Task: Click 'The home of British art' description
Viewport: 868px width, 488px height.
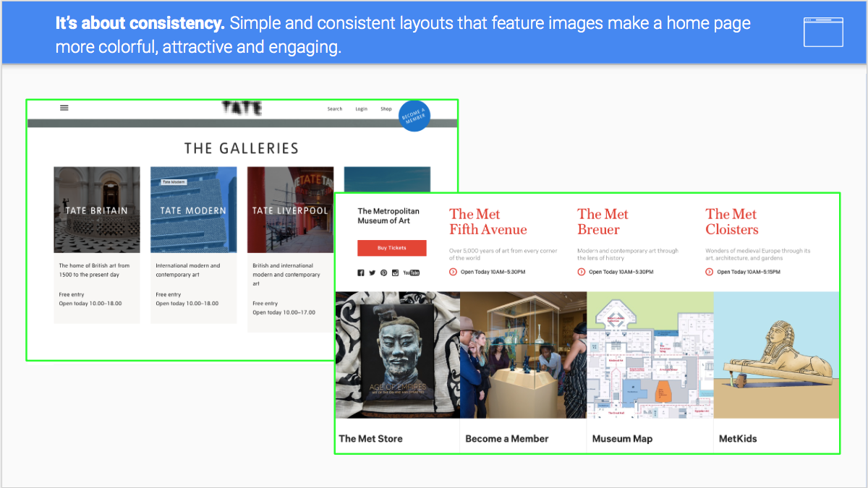Action: click(x=94, y=270)
